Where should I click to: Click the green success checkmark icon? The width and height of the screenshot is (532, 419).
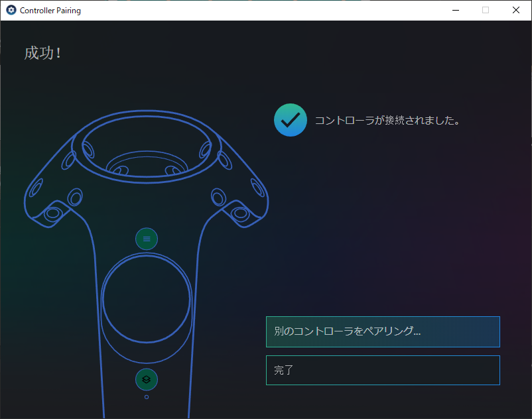coord(290,120)
